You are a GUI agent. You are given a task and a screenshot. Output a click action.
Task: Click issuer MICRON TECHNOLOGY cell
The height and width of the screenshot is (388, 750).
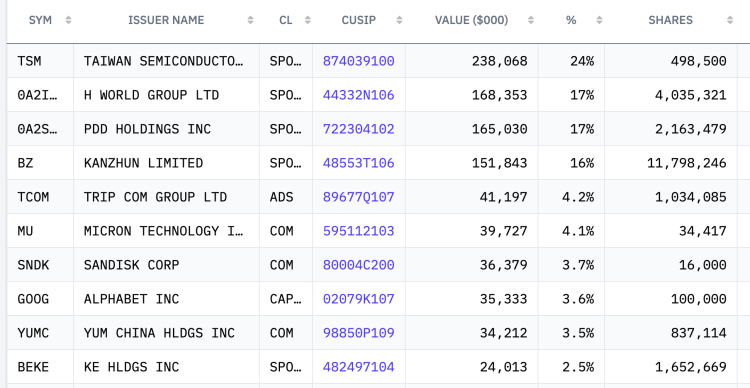coord(166,231)
